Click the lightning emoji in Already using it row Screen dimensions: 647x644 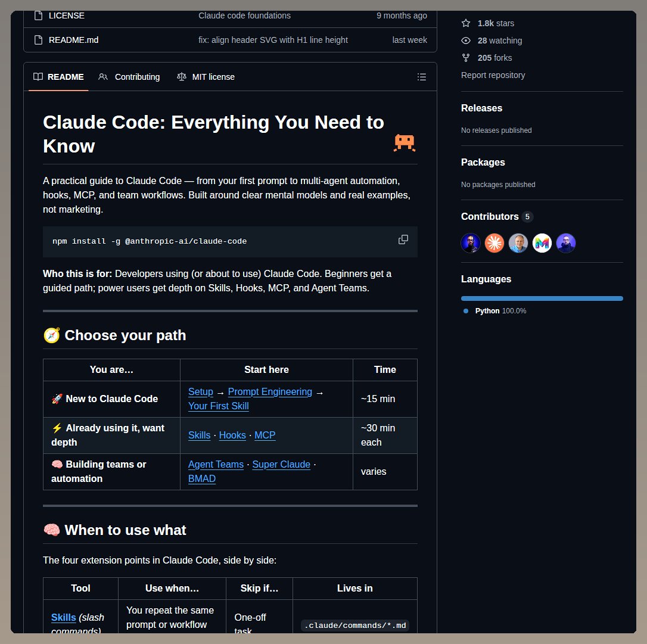coord(57,428)
